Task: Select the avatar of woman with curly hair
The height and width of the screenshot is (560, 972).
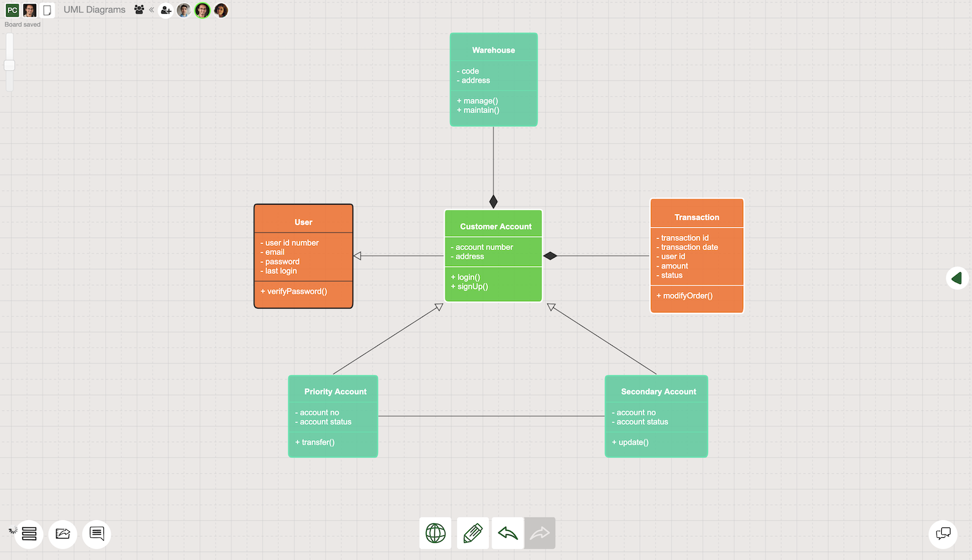Action: [x=221, y=10]
